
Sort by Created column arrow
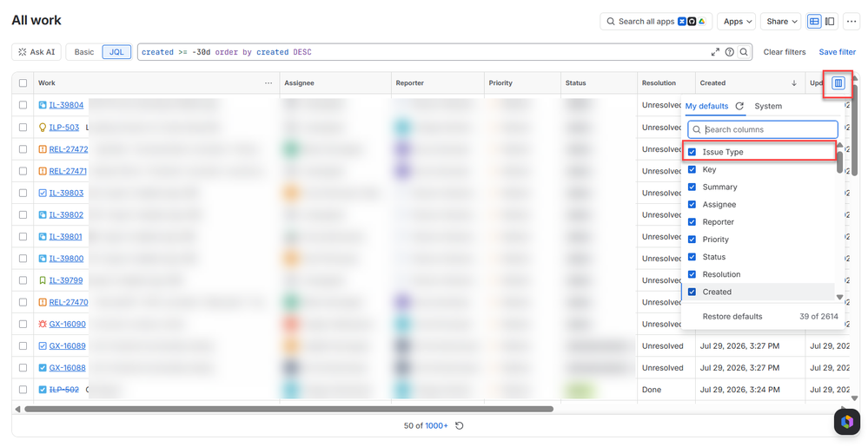point(794,83)
